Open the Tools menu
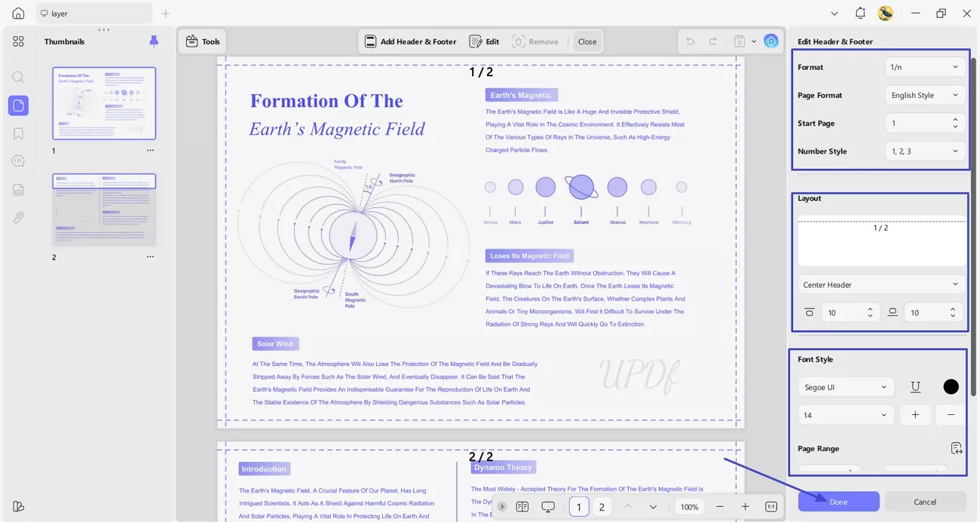This screenshot has width=980, height=522. pos(203,41)
